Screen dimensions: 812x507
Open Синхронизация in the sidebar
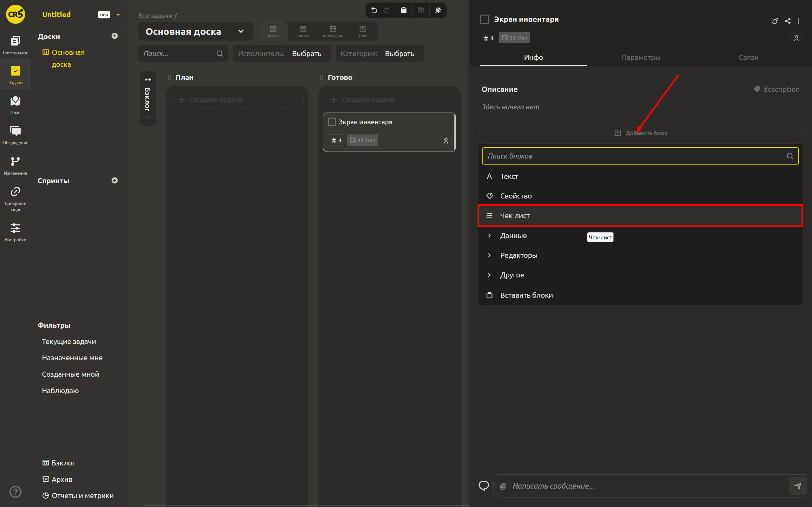(x=16, y=199)
